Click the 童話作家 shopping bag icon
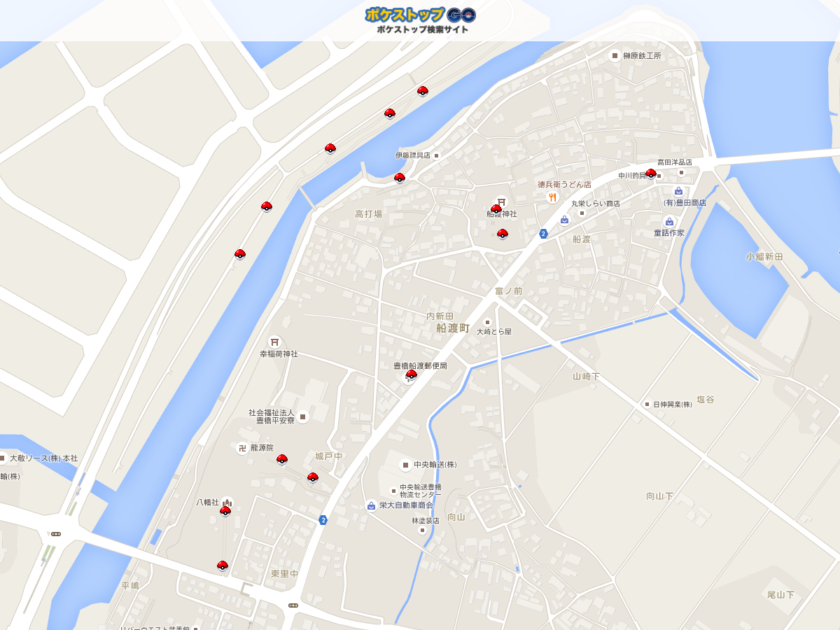840x630 pixels. pos(669,221)
